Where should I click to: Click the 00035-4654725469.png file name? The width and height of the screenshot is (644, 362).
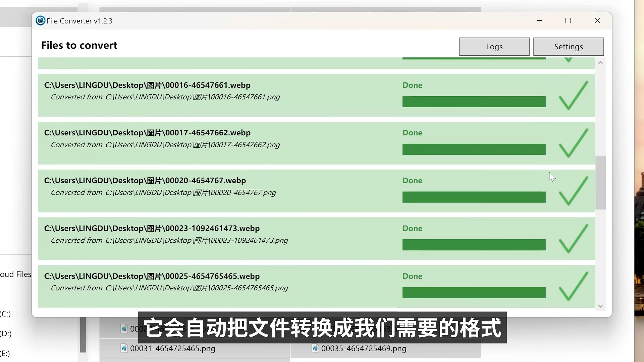click(364, 349)
